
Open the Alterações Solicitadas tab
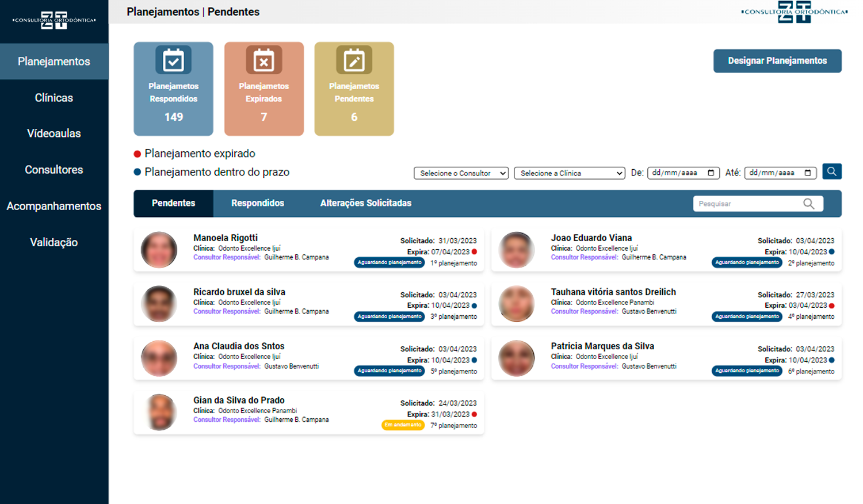click(x=365, y=203)
